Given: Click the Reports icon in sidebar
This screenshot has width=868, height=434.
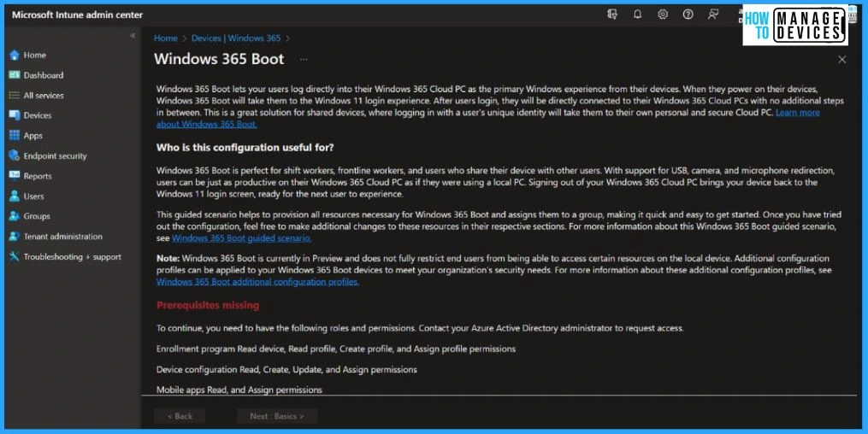Looking at the screenshot, I should pyautogui.click(x=15, y=176).
